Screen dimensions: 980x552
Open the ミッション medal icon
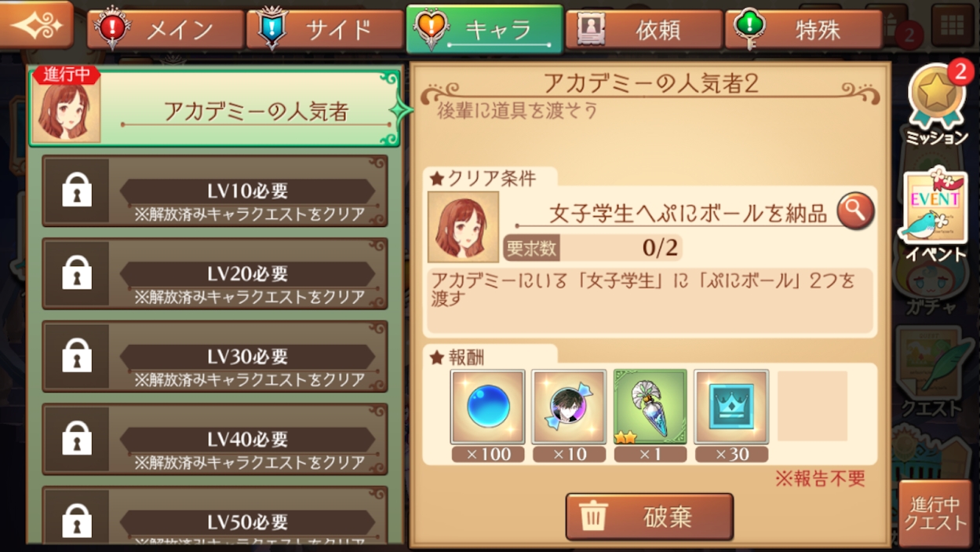[x=937, y=103]
